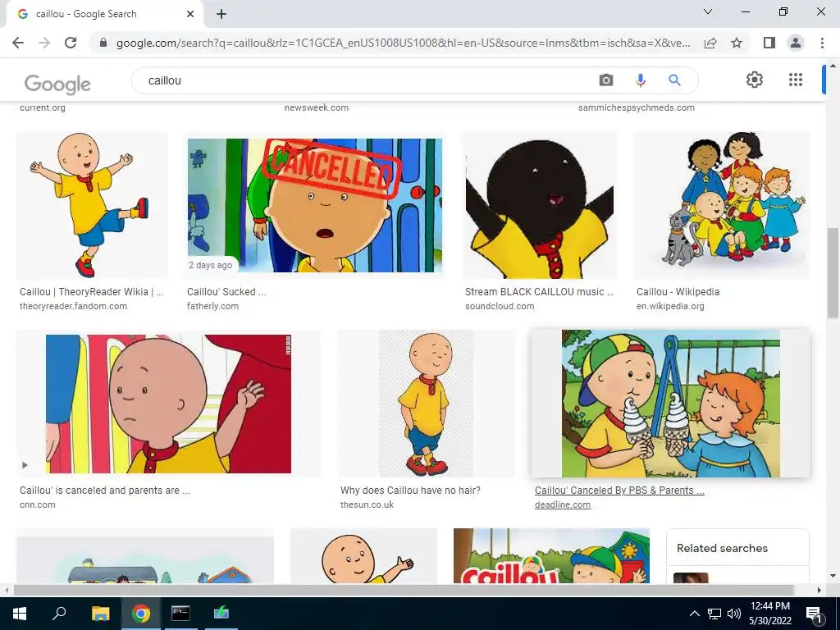Screen dimensions: 840x630
Task: Share this page from address bar
Action: pyautogui.click(x=710, y=43)
